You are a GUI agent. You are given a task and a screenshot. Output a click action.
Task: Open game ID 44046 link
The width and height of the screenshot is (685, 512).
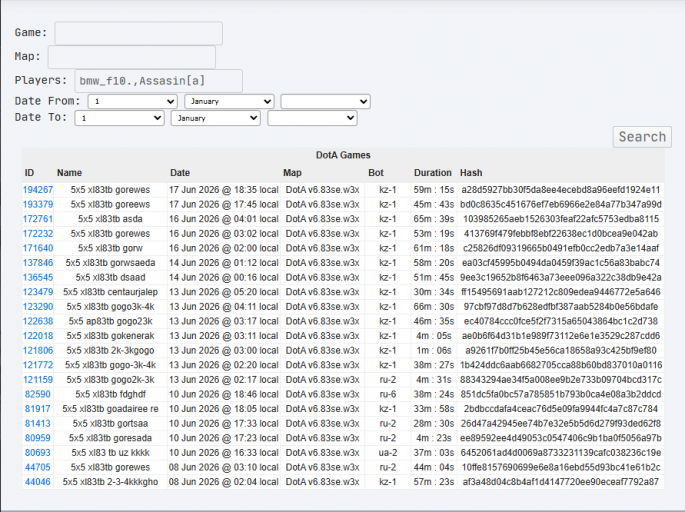click(x=38, y=482)
